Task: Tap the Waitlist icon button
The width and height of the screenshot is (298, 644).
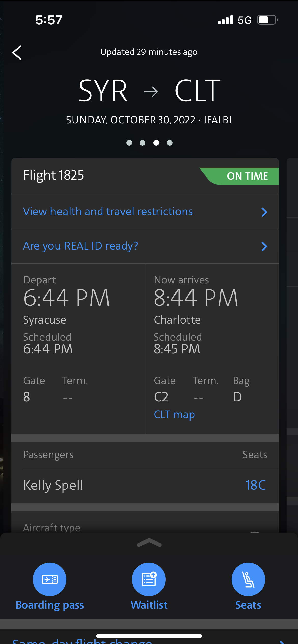Action: click(149, 579)
